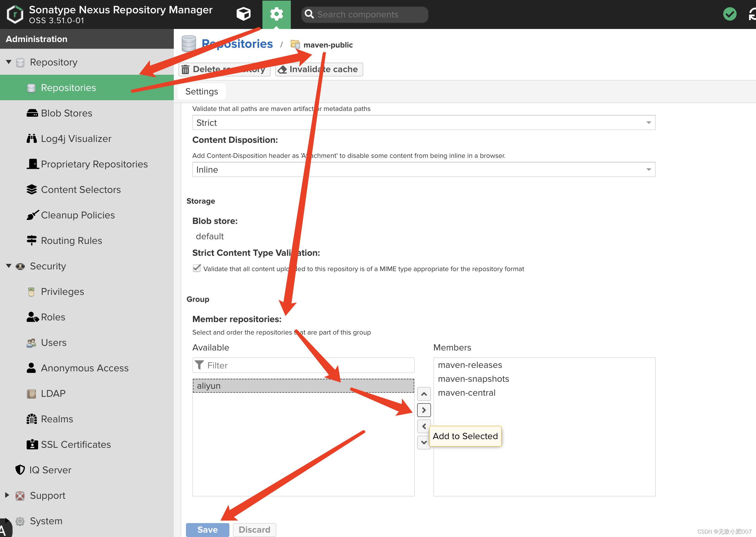The image size is (756, 537).
Task: Expand the Support section tree
Action: click(8, 495)
